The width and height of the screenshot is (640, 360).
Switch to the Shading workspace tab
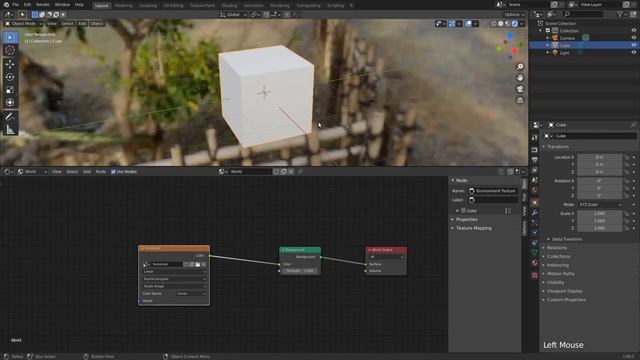229,6
